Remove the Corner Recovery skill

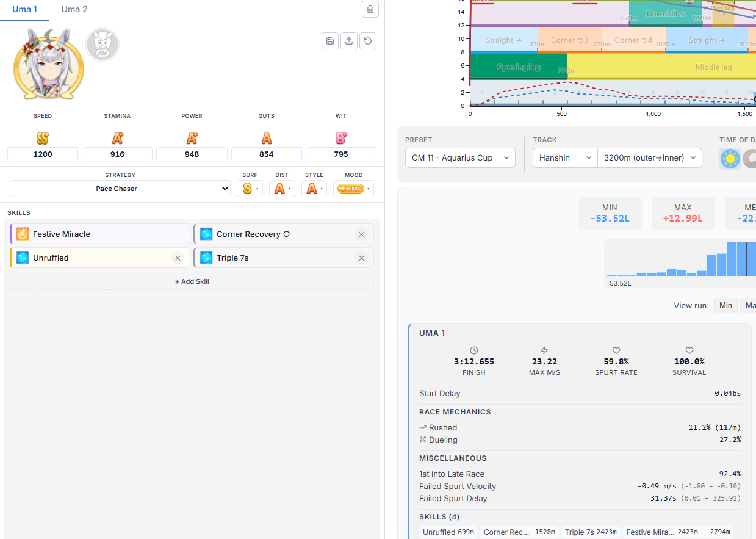click(361, 234)
